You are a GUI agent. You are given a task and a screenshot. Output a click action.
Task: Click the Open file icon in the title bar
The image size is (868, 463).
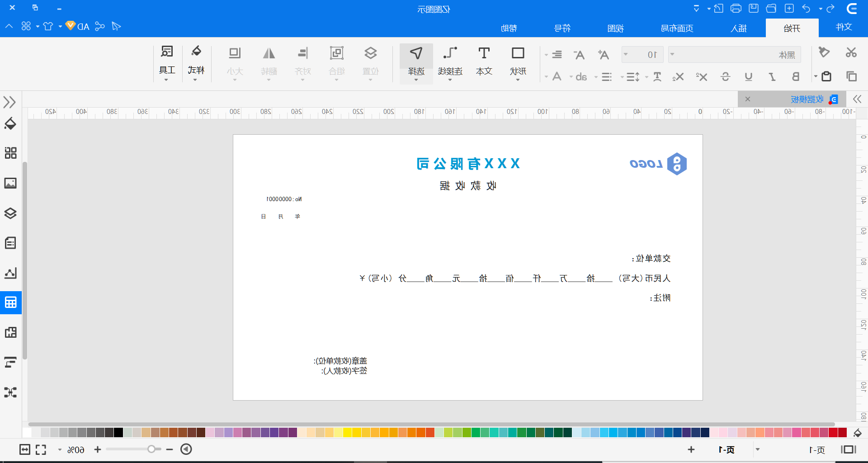click(771, 9)
